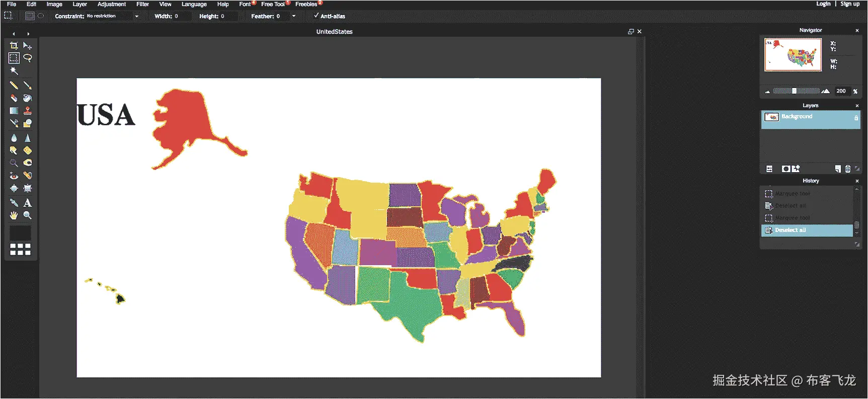Screen dimensions: 868x399
Task: Select the Clone Stamp tool
Action: tap(28, 111)
